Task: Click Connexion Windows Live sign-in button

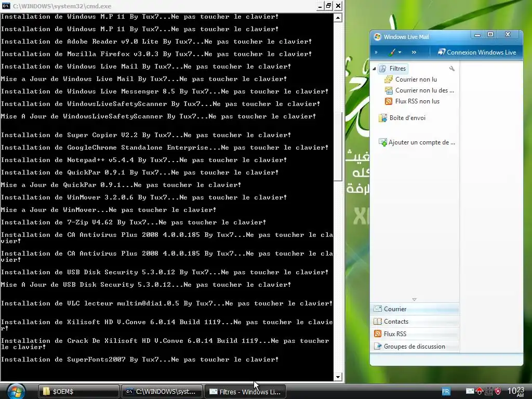Action: (x=477, y=52)
